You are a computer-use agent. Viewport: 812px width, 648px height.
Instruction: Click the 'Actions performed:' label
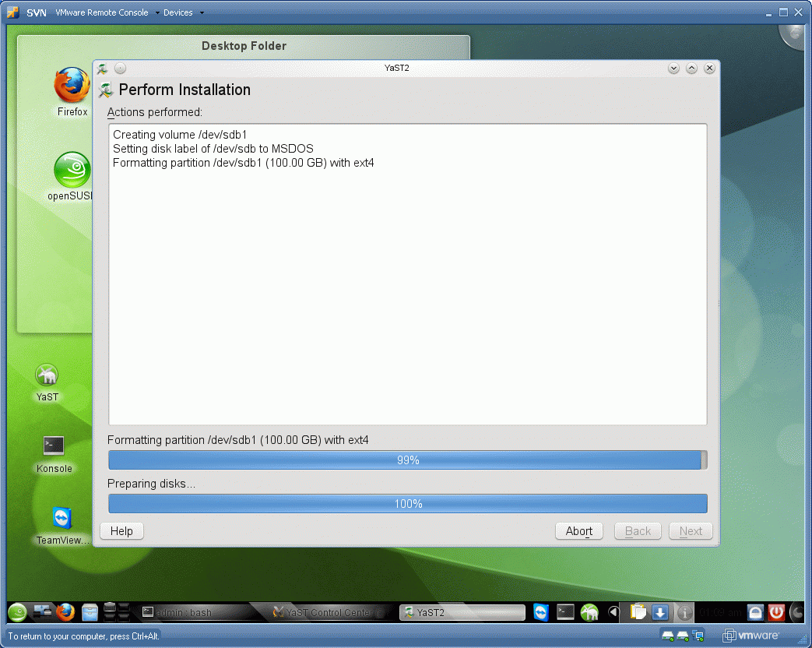tap(154, 112)
